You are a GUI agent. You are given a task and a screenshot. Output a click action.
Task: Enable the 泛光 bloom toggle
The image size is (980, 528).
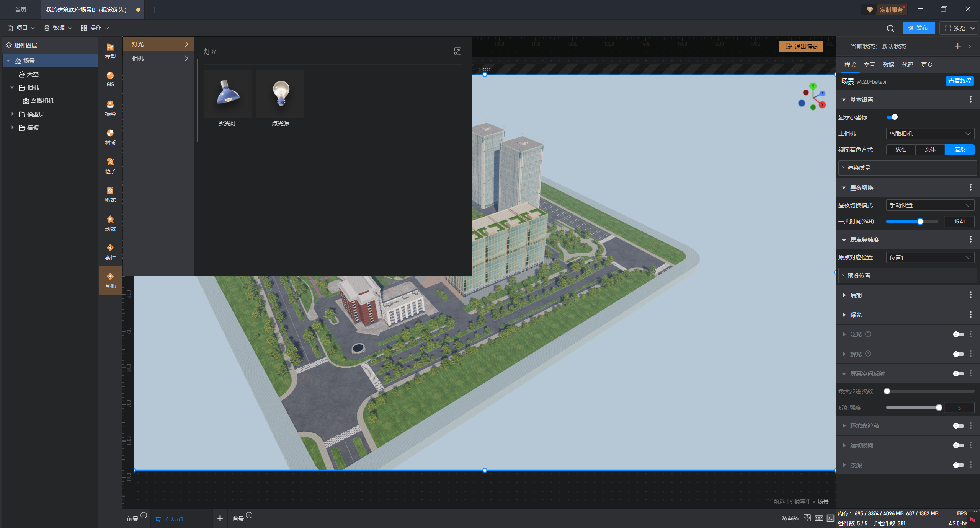[x=958, y=334]
